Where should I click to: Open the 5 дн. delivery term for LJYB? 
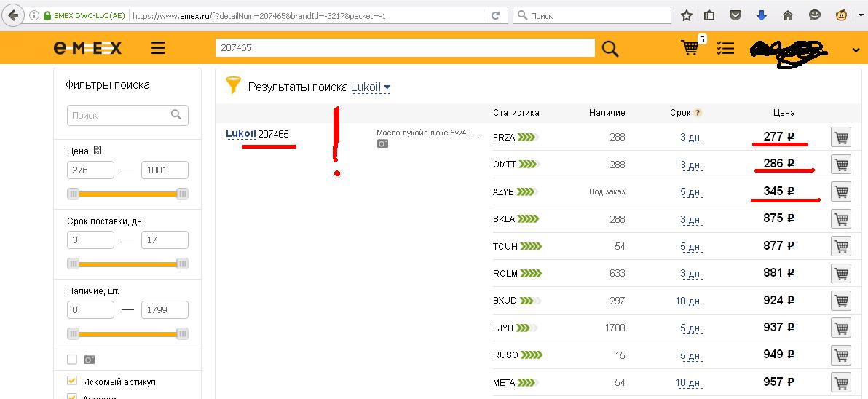tap(691, 328)
